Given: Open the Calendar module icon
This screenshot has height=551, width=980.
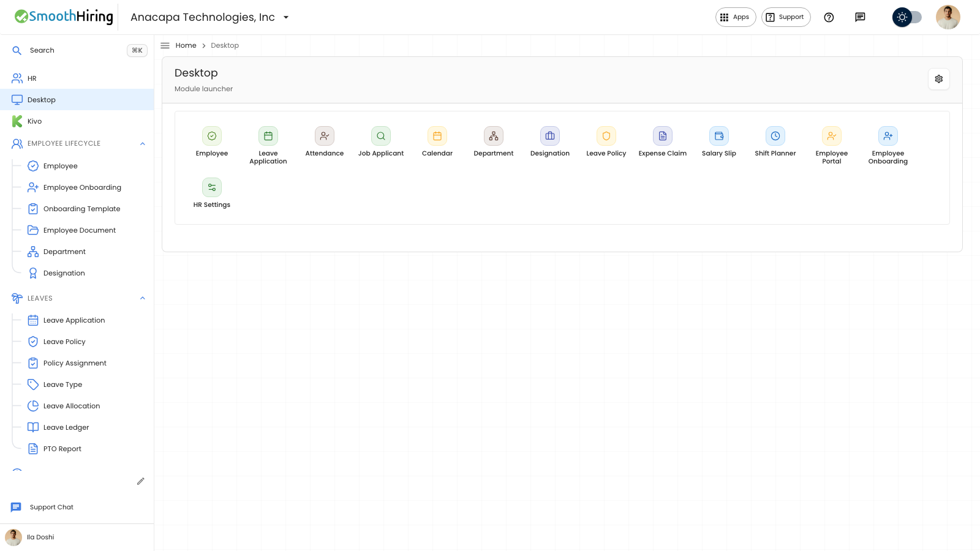Looking at the screenshot, I should [437, 136].
